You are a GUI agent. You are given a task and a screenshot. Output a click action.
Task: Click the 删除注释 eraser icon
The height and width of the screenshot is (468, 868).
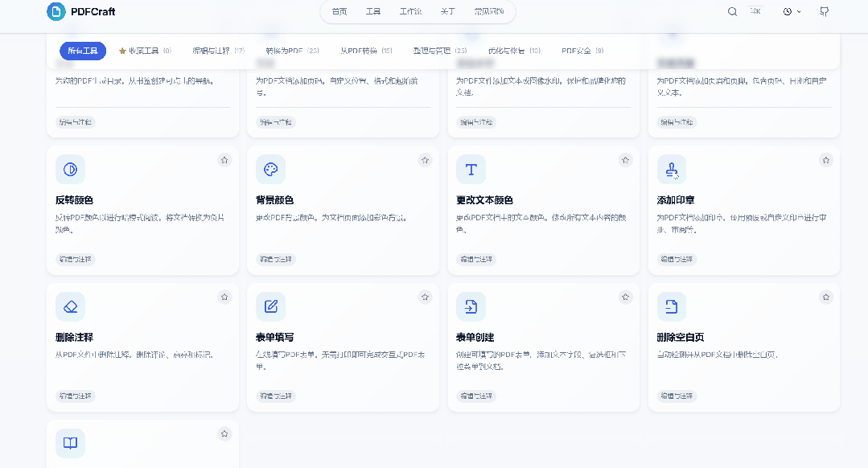click(x=70, y=306)
